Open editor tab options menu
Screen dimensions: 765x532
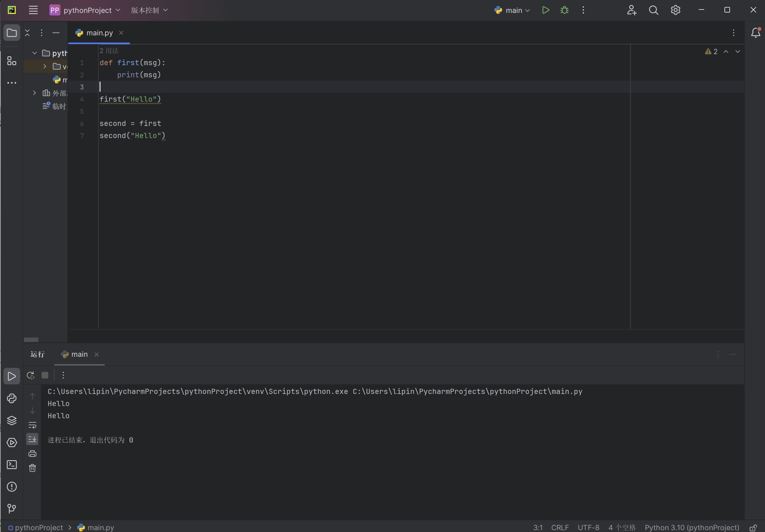pos(734,33)
